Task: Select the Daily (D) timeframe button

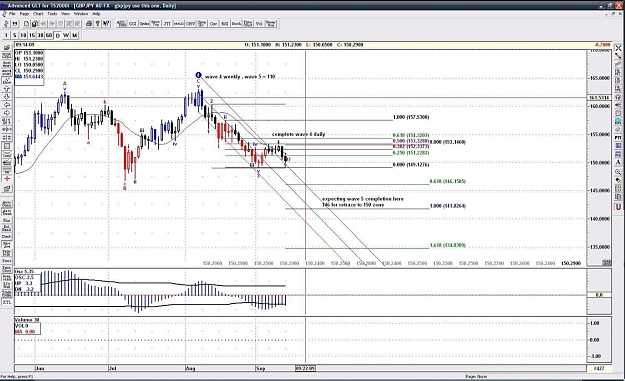Action: (x=57, y=35)
